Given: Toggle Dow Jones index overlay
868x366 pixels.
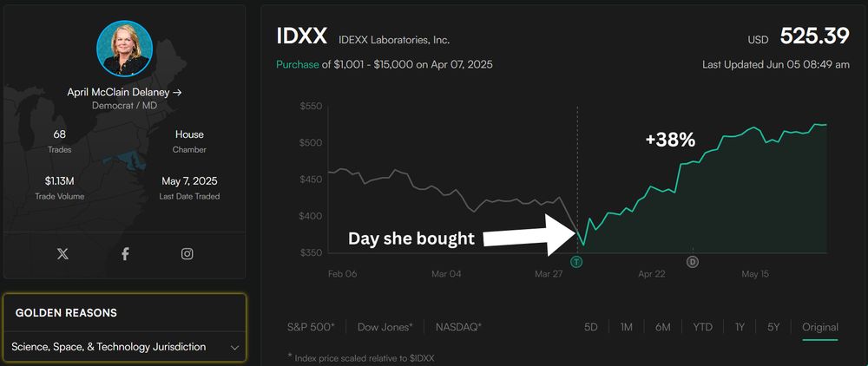Looking at the screenshot, I should point(385,327).
